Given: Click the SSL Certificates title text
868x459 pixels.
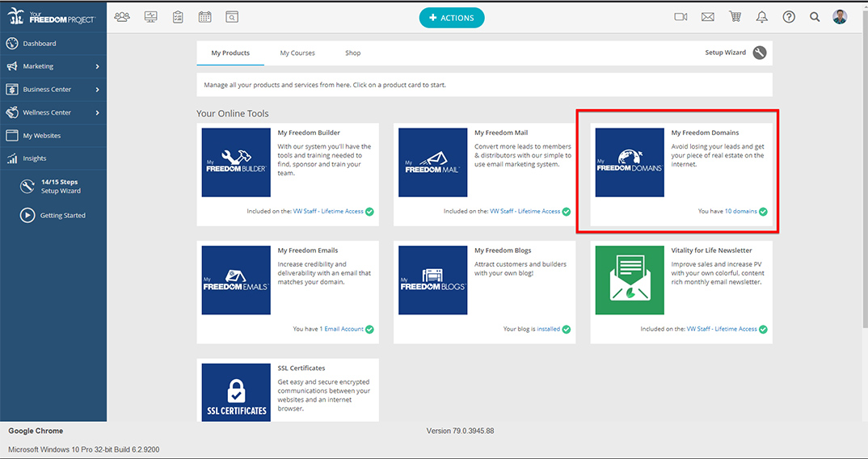Looking at the screenshot, I should [301, 368].
